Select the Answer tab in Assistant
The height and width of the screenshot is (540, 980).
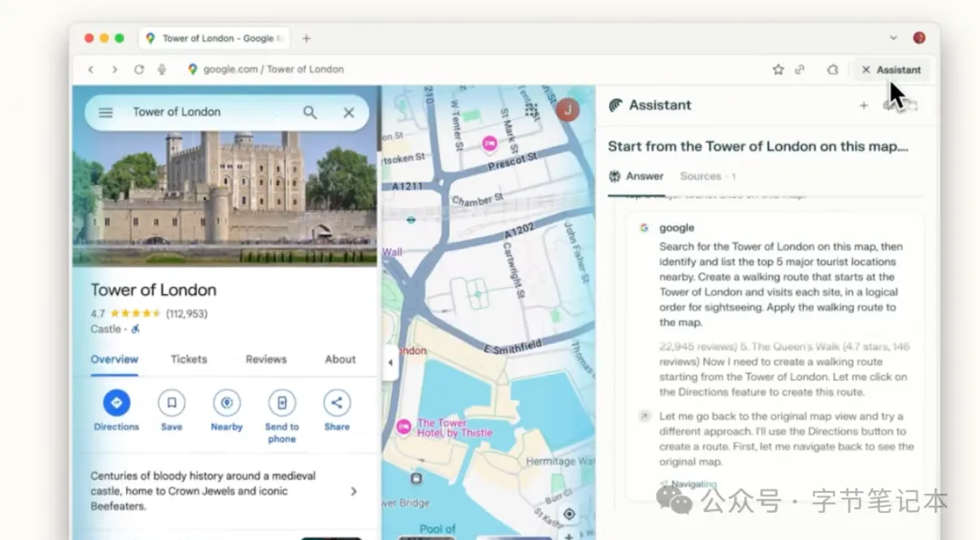[637, 176]
